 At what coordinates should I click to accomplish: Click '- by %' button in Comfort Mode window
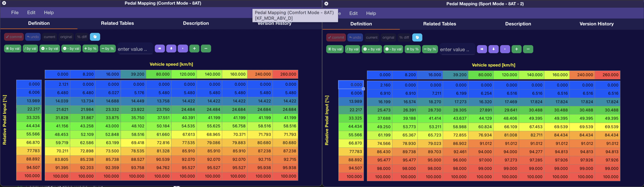pos(108,49)
